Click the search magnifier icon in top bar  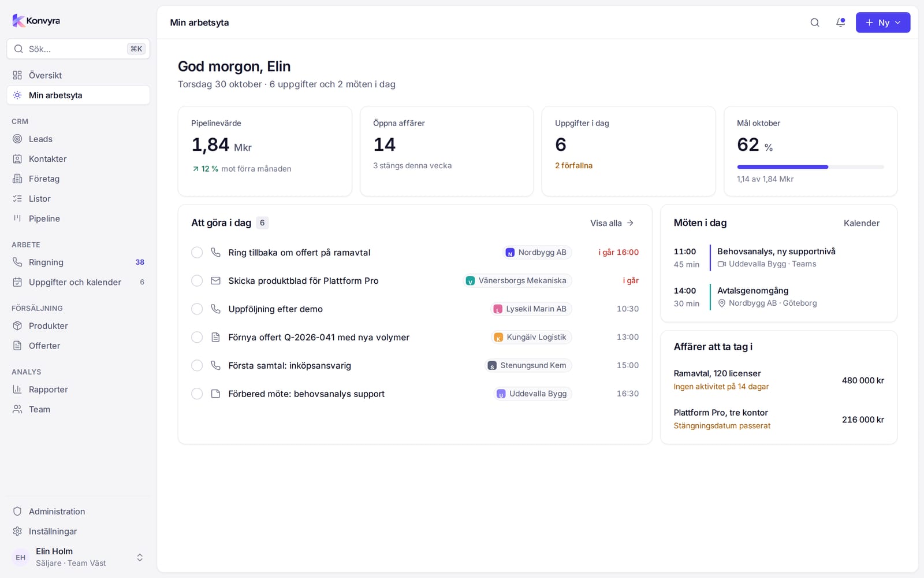pos(815,23)
